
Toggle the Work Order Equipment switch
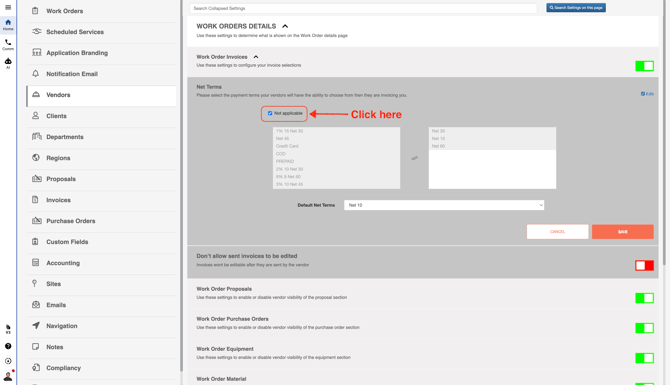(644, 358)
